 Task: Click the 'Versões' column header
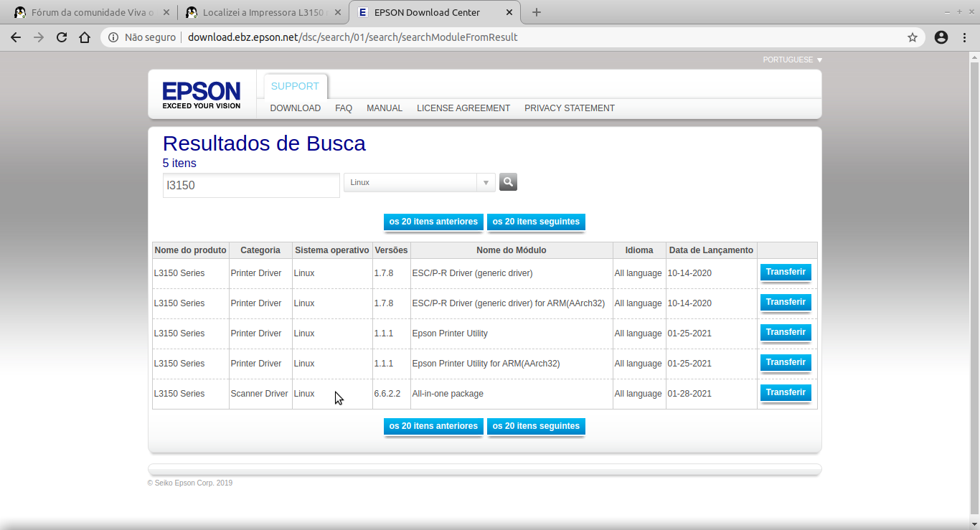coord(392,250)
